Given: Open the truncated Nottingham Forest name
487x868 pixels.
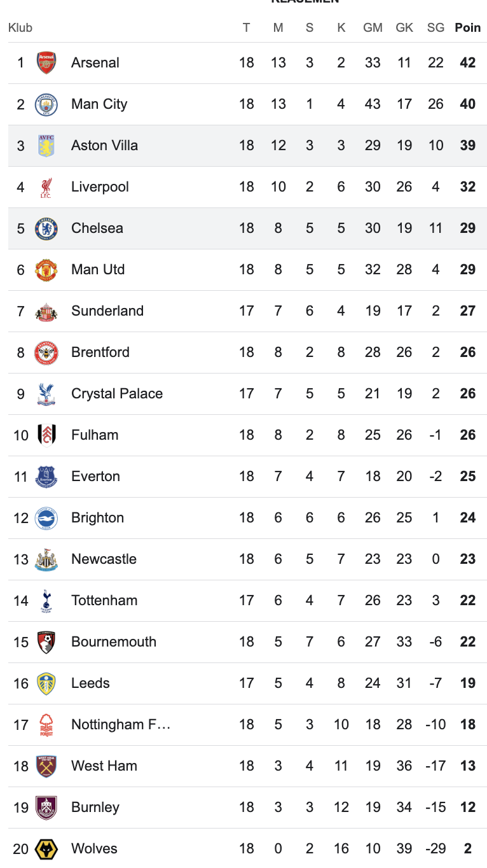Looking at the screenshot, I should click(121, 725).
